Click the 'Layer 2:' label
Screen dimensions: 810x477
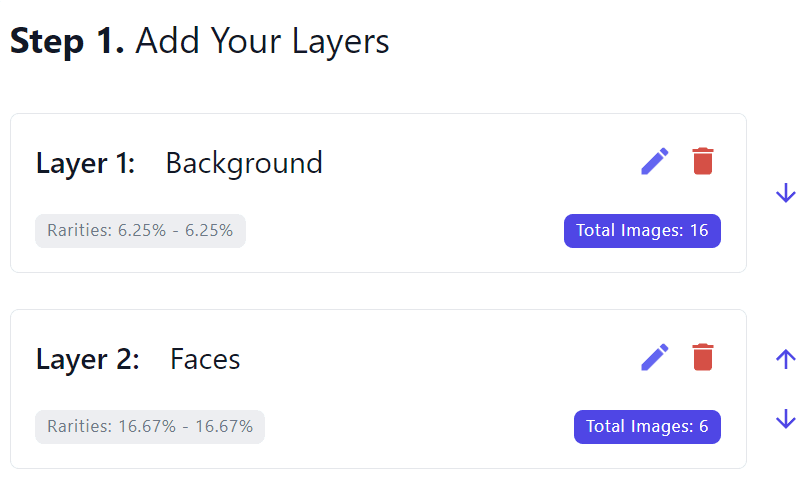(87, 359)
